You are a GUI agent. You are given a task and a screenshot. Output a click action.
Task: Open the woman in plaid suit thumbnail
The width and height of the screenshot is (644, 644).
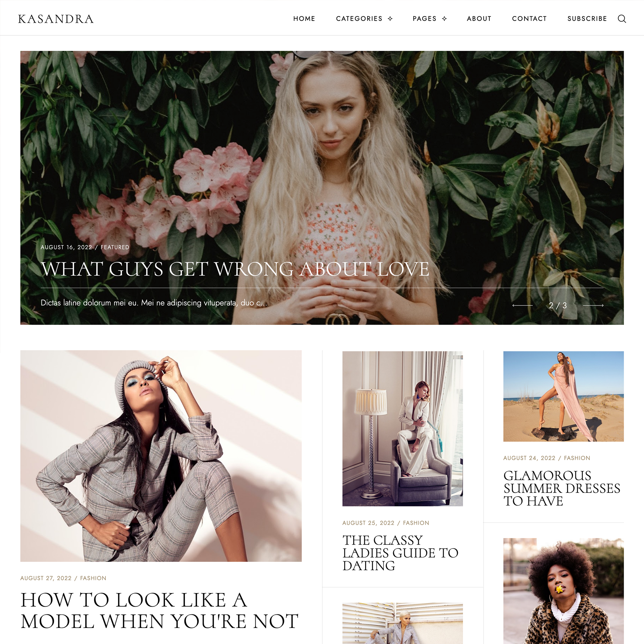[x=161, y=456]
